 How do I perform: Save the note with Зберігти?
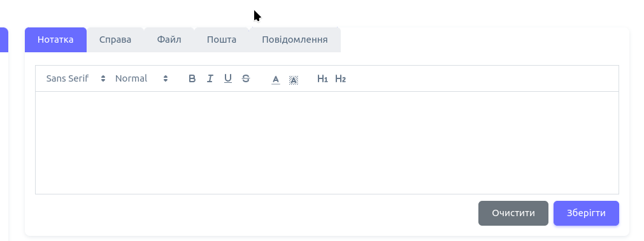tap(586, 213)
